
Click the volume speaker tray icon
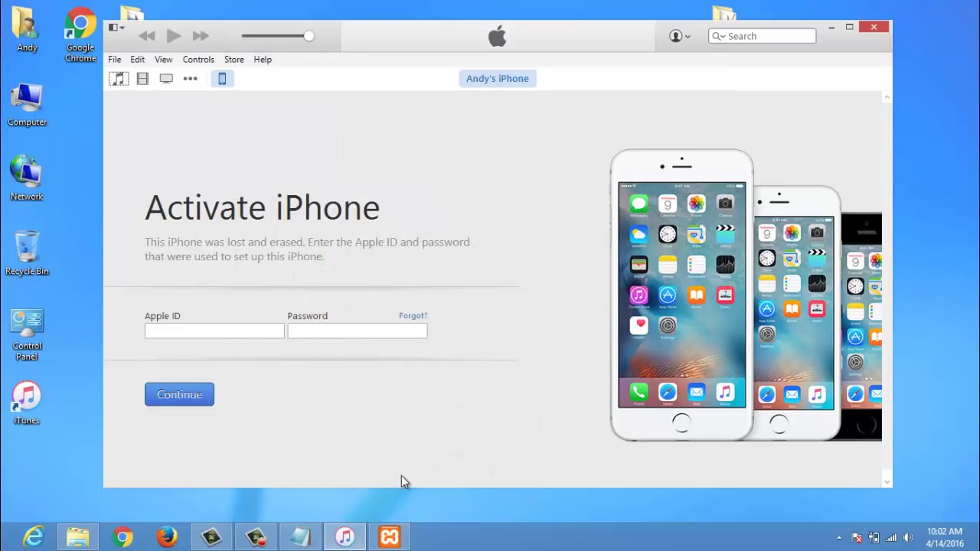909,538
